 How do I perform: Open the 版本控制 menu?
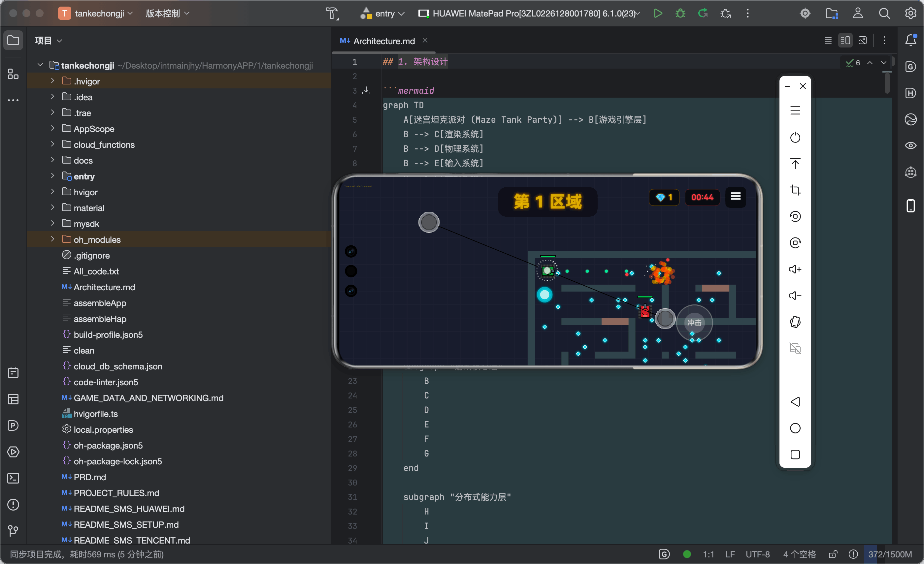[167, 14]
